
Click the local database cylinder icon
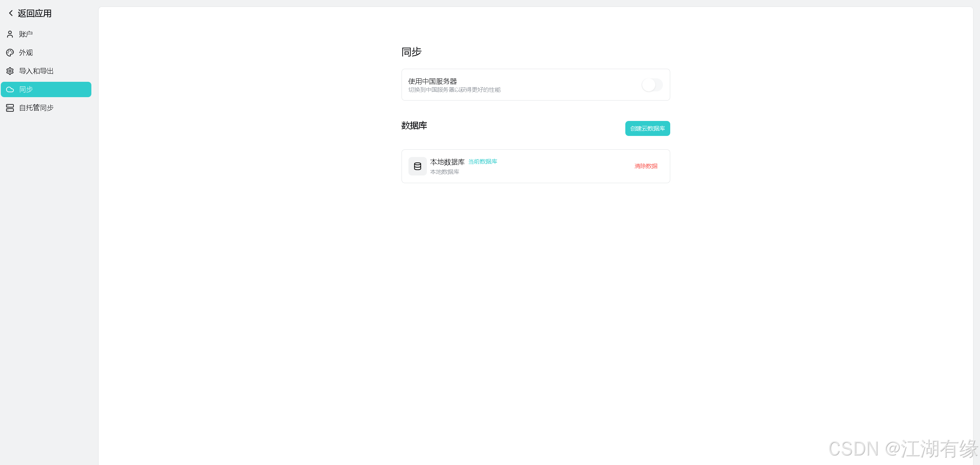point(417,166)
